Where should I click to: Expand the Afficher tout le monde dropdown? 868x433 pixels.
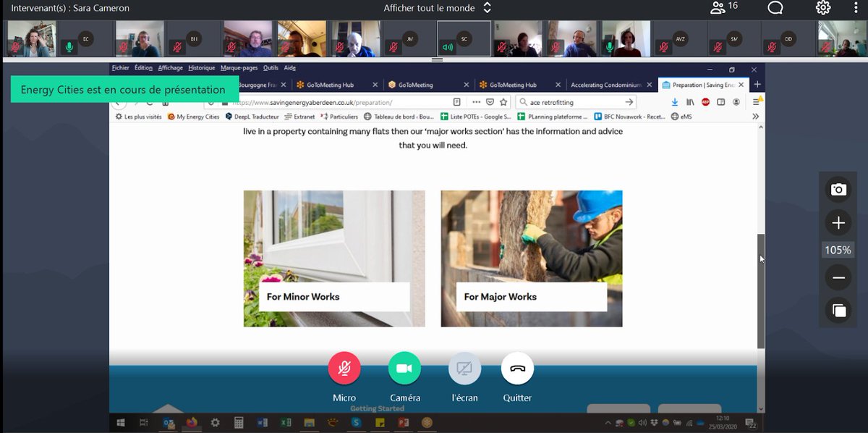pyautogui.click(x=437, y=8)
